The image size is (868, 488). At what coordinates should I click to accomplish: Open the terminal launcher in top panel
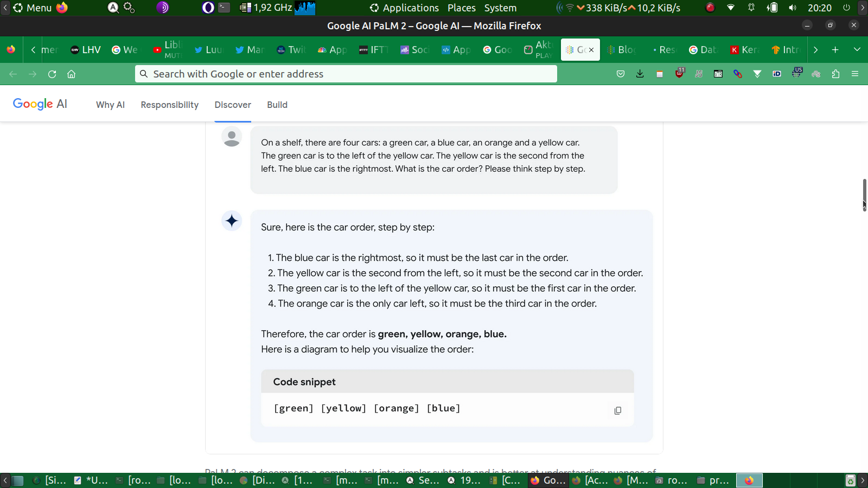[224, 8]
